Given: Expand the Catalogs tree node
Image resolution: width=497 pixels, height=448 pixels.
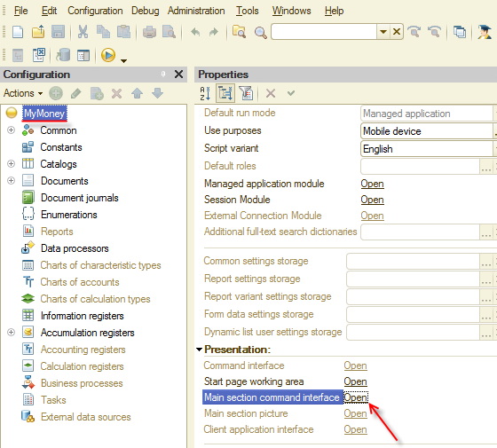Looking at the screenshot, I should [11, 164].
